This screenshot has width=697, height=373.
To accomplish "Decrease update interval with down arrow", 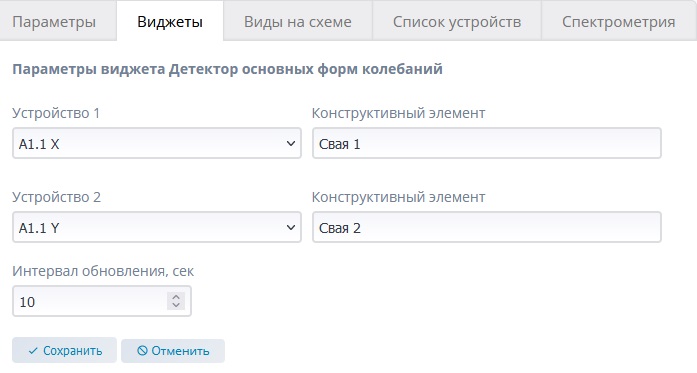I will [x=176, y=305].
